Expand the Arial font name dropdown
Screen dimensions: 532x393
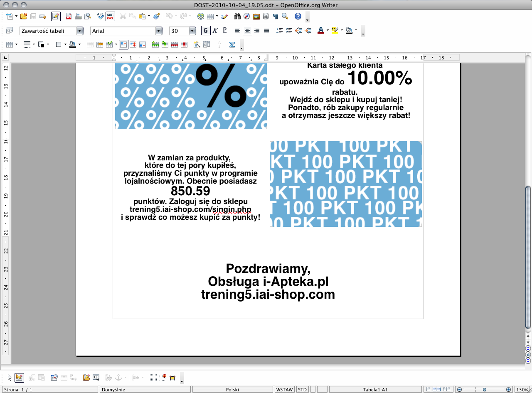click(158, 31)
